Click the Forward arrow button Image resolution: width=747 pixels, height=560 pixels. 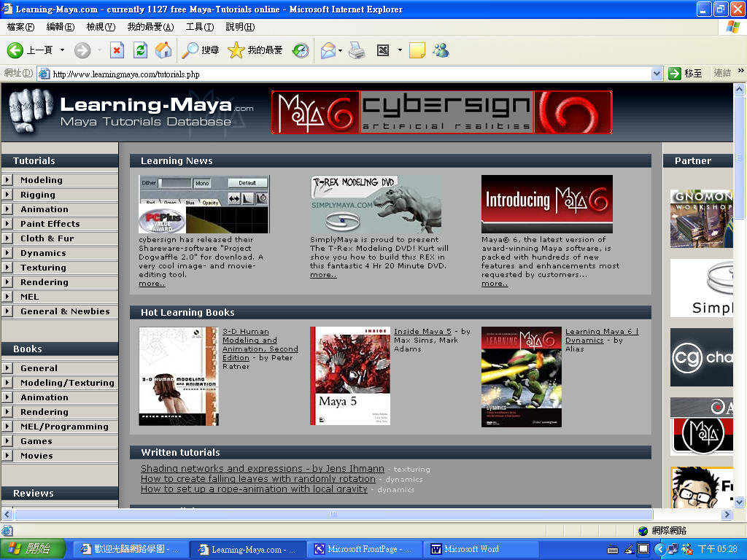(82, 50)
